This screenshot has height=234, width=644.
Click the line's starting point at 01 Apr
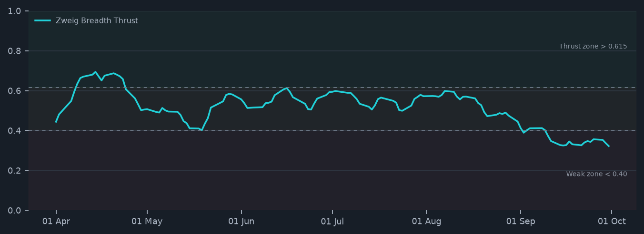coord(56,122)
